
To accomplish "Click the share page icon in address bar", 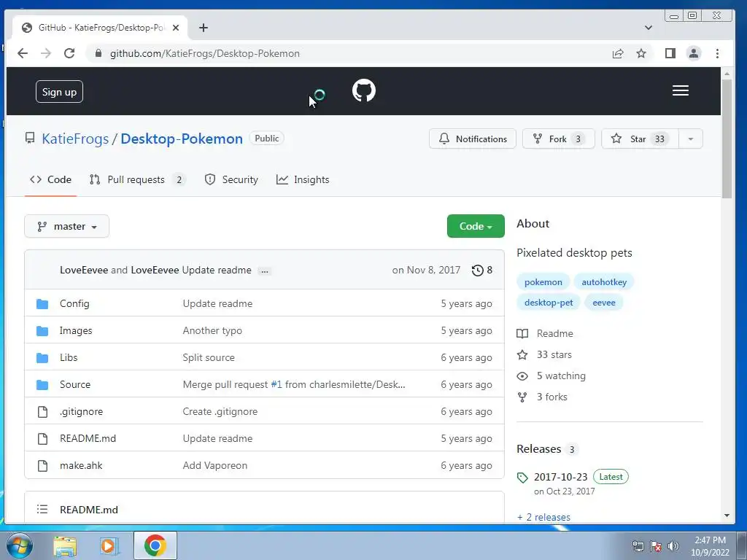I will (617, 53).
